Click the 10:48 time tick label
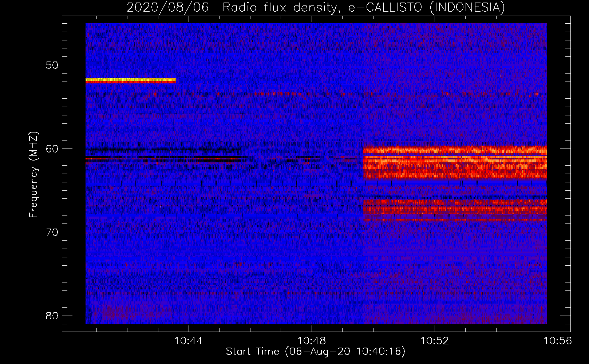This screenshot has width=589, height=364. pyautogui.click(x=312, y=341)
